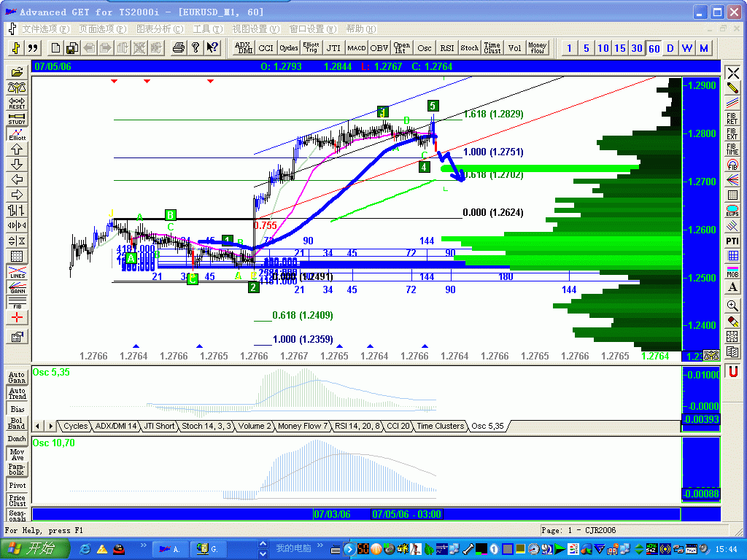Click the 开始 Start button
The width and height of the screenshot is (747, 560).
(x=34, y=549)
